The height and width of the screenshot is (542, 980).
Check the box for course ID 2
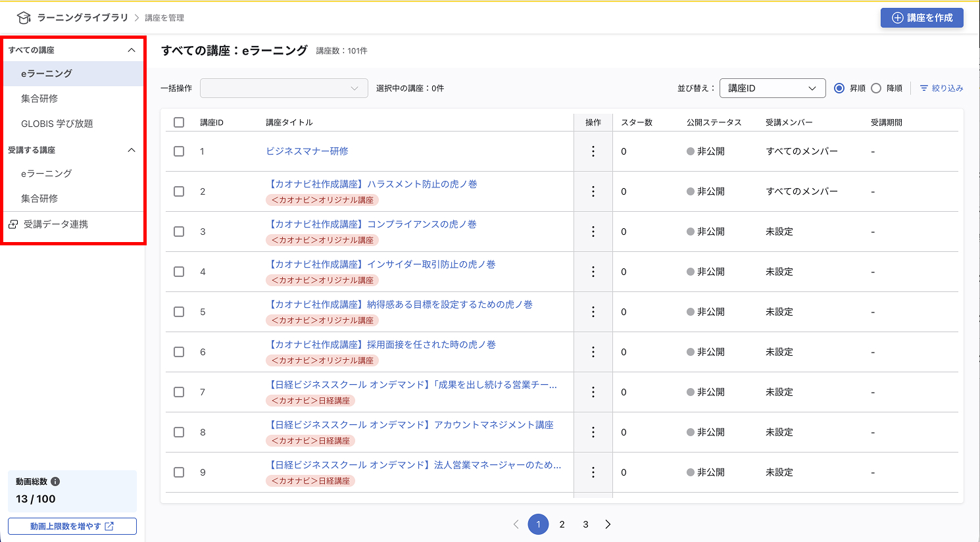pos(179,191)
